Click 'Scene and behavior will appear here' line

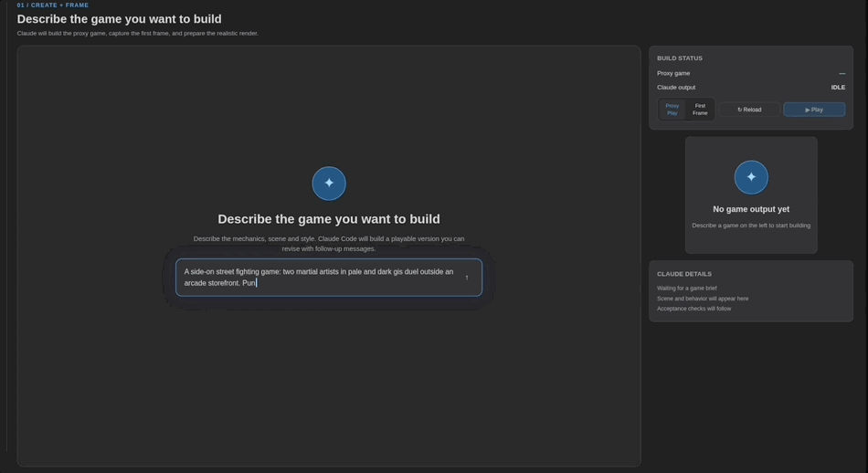703,299
